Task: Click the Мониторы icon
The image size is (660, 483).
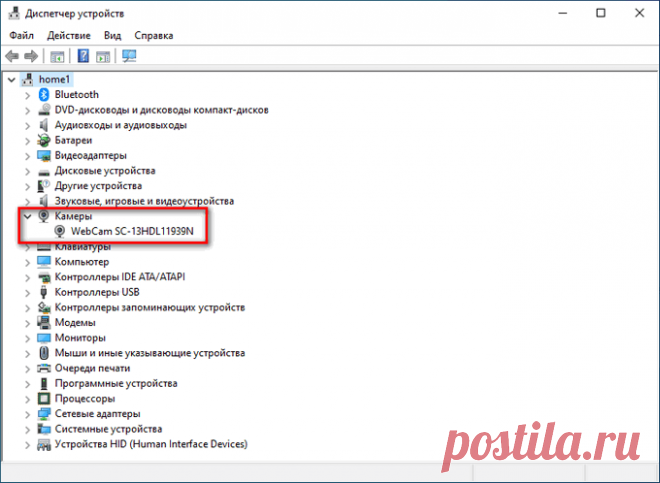Action: coord(44,338)
